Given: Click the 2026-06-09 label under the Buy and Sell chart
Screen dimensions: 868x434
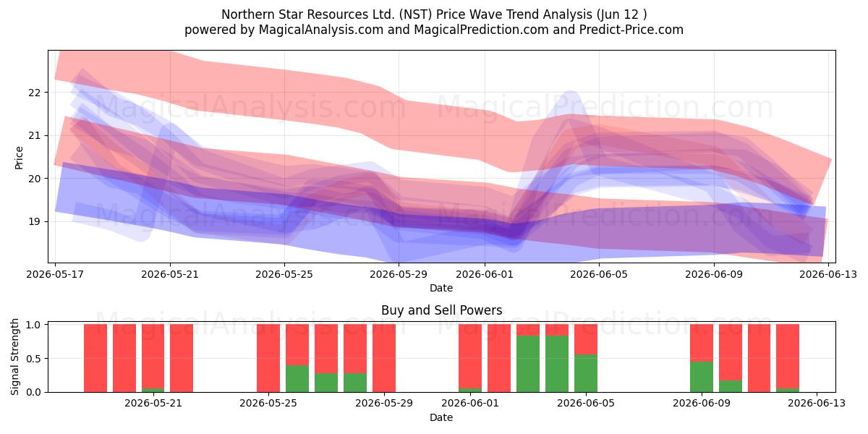Looking at the screenshot, I should tap(702, 404).
